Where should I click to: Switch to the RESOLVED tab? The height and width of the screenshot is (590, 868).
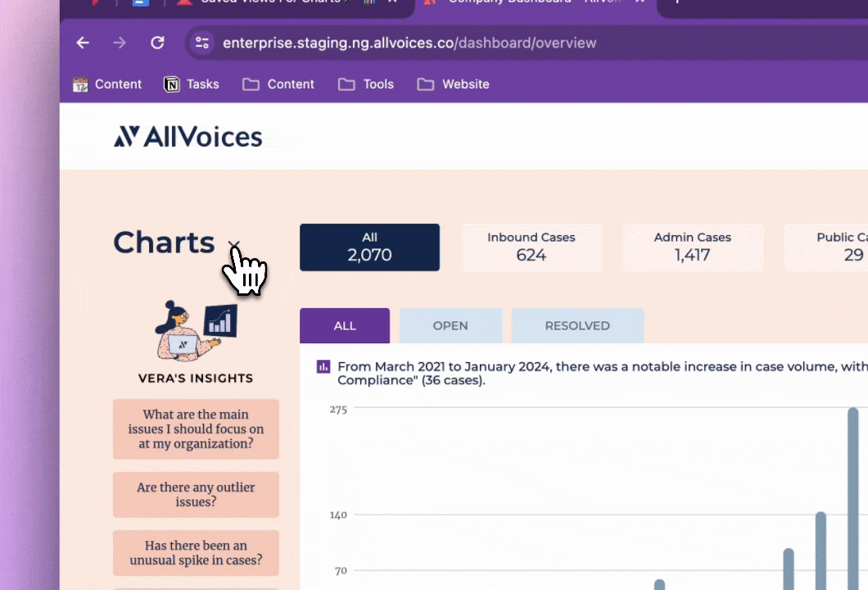click(577, 326)
